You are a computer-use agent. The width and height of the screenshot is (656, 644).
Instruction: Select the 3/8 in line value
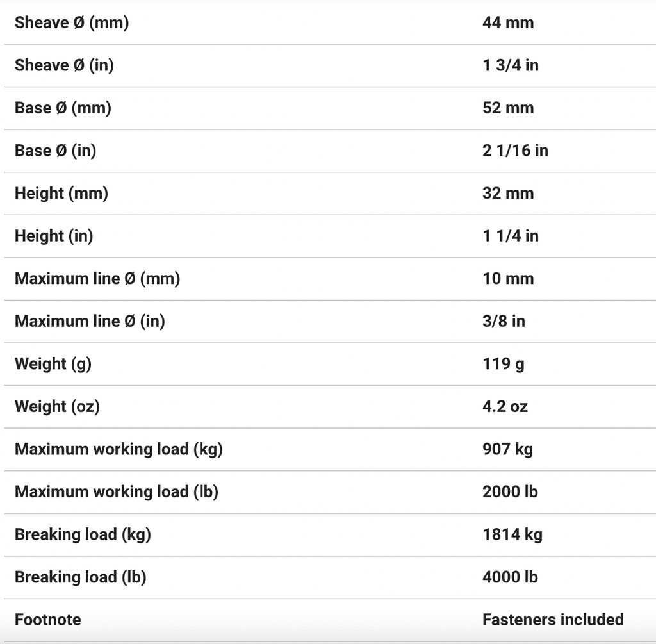[x=504, y=321]
